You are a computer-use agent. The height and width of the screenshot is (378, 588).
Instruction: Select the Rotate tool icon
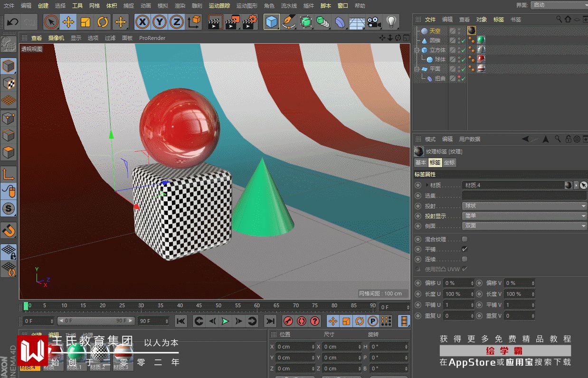point(103,22)
